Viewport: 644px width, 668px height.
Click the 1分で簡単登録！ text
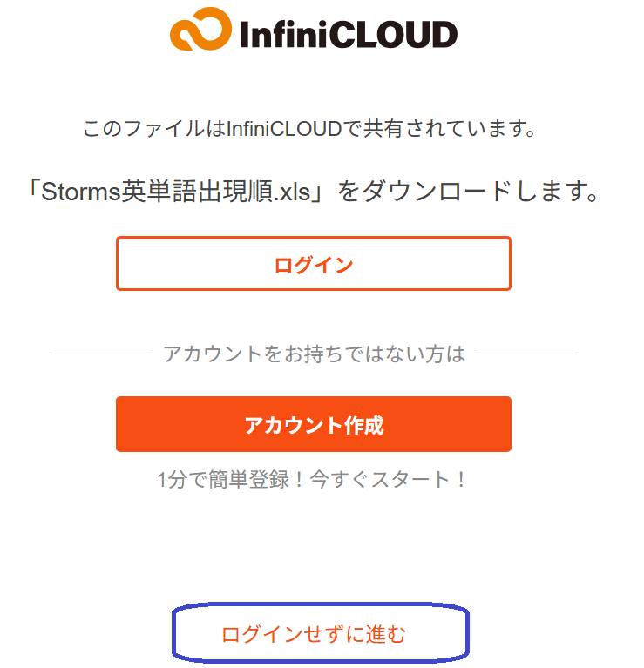click(220, 479)
